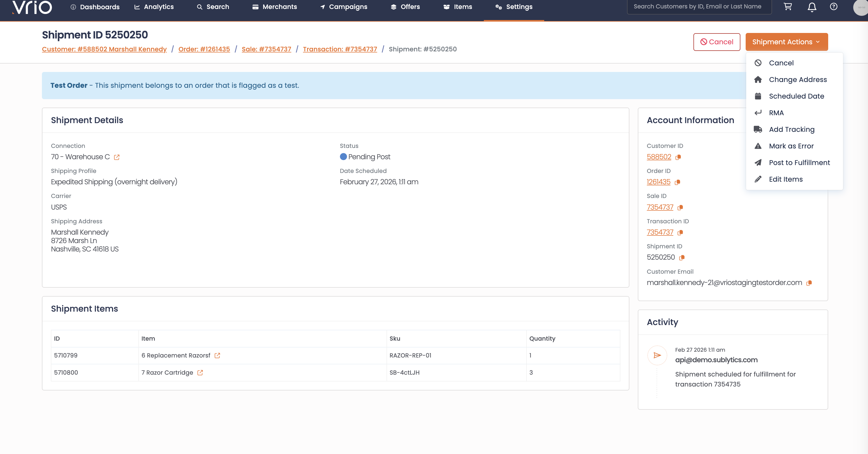Screen dimensions: 868x454
Task: Open the 7 Razor Cartridge item link icon
Action: [x=200, y=373]
